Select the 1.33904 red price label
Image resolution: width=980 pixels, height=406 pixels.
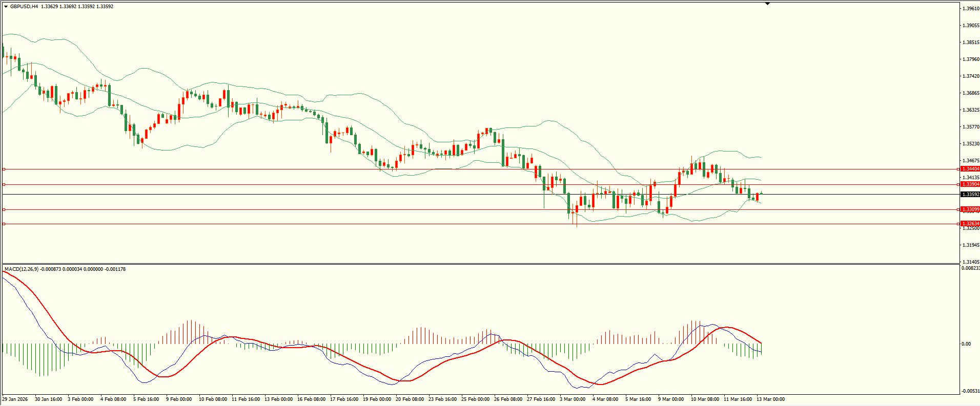970,184
